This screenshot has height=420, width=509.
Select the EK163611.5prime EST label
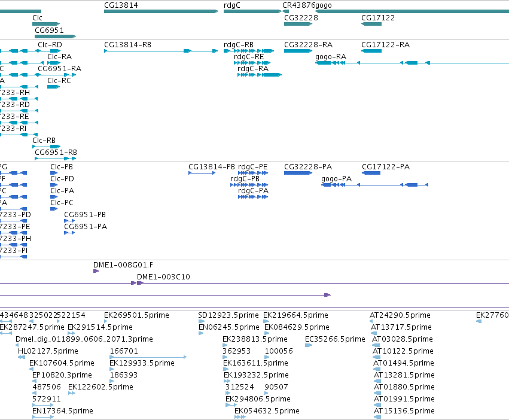(255, 364)
